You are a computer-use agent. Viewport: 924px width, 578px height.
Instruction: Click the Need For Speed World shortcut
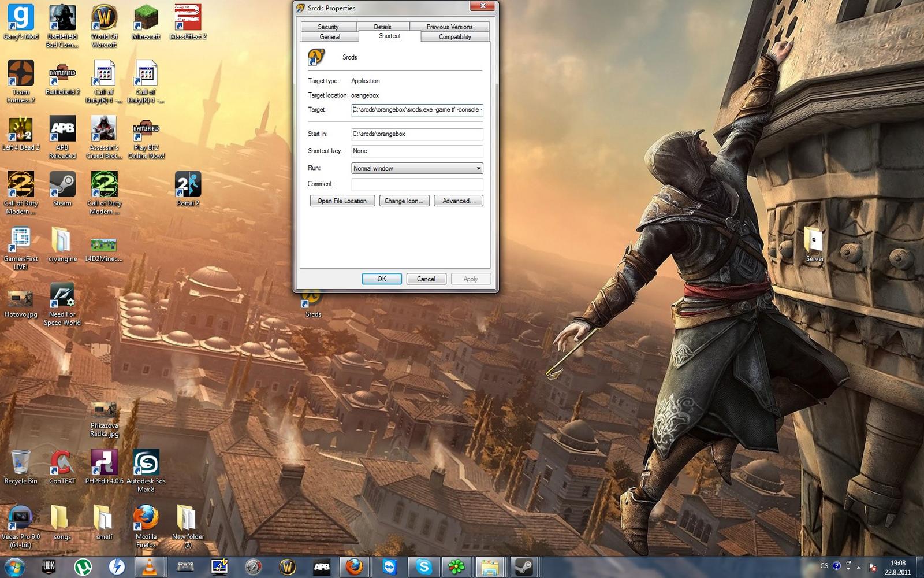62,304
